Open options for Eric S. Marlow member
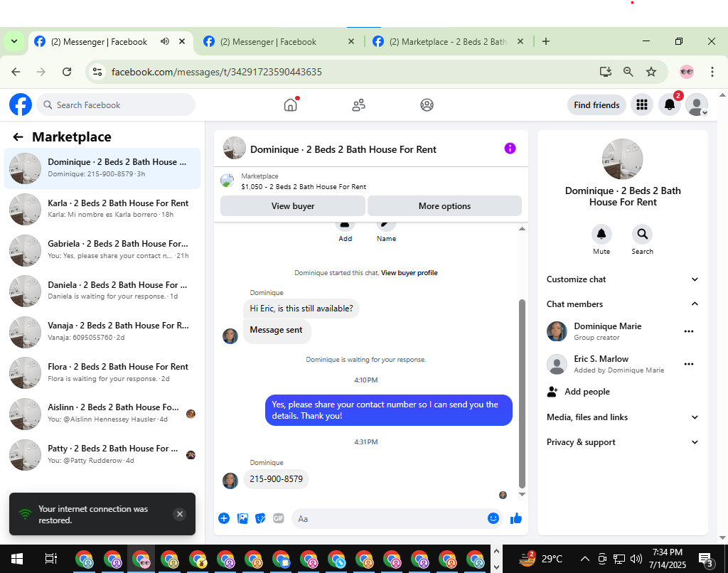This screenshot has height=573, width=728. click(x=688, y=364)
